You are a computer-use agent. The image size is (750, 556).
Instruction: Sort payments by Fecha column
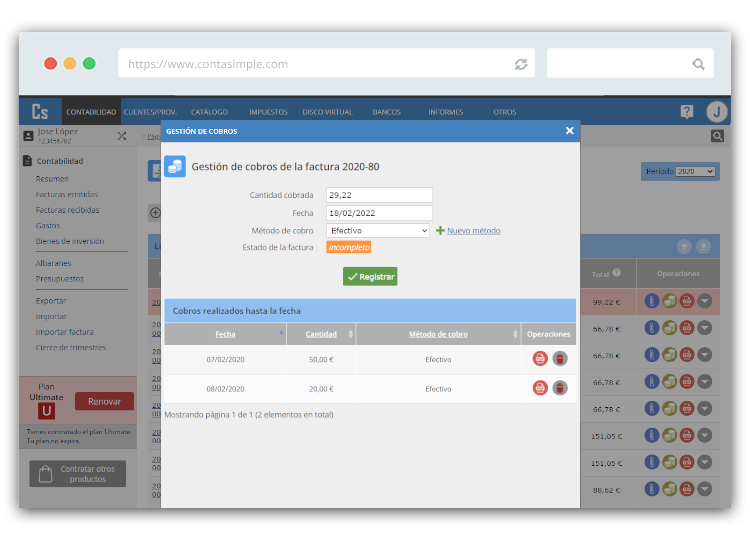coord(225,334)
